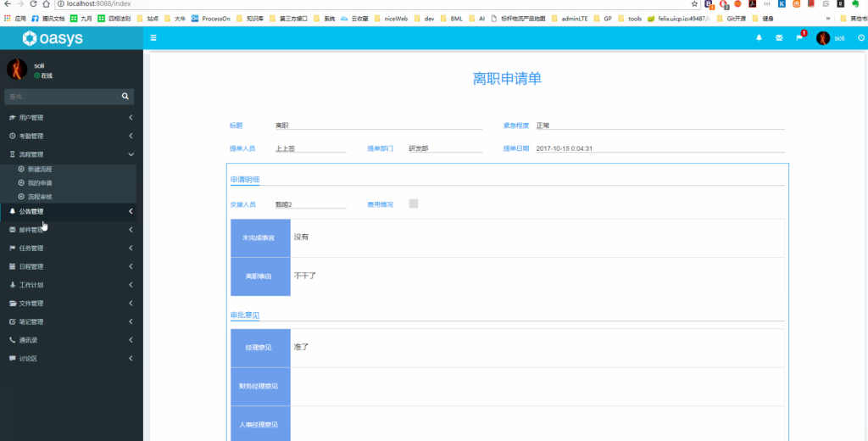Image resolution: width=868 pixels, height=441 pixels.
Task: Expand 文件管理 with its chevron arrow
Action: click(x=131, y=303)
